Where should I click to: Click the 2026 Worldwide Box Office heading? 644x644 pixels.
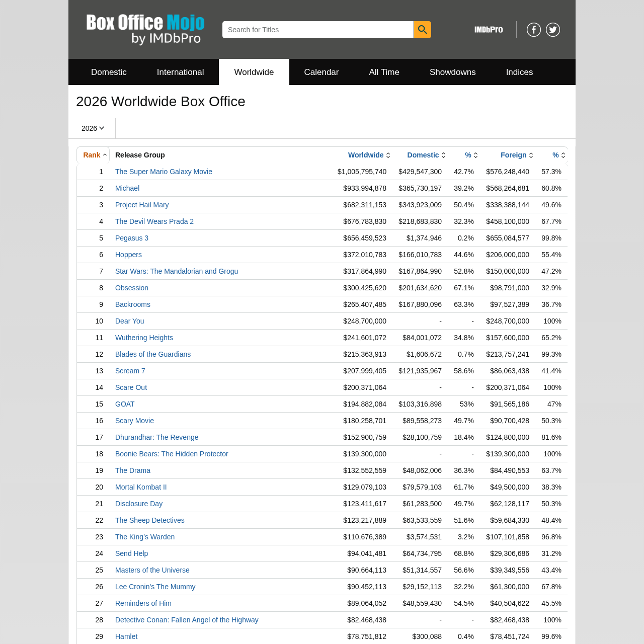click(x=160, y=102)
